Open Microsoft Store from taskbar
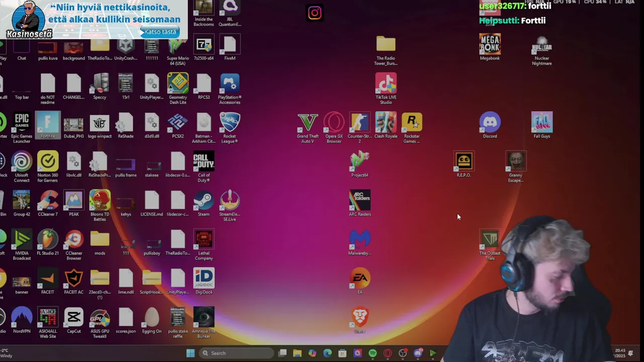The width and height of the screenshot is (644, 362). click(x=342, y=353)
